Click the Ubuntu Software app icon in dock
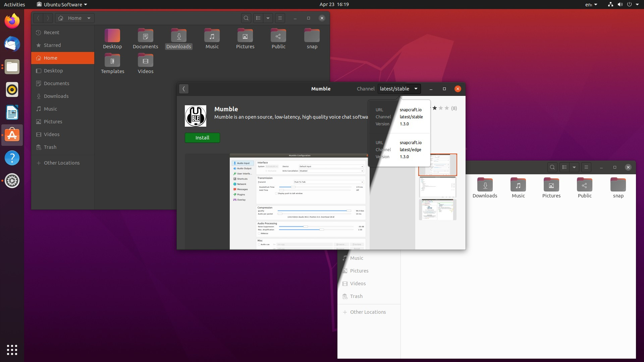 tap(12, 135)
